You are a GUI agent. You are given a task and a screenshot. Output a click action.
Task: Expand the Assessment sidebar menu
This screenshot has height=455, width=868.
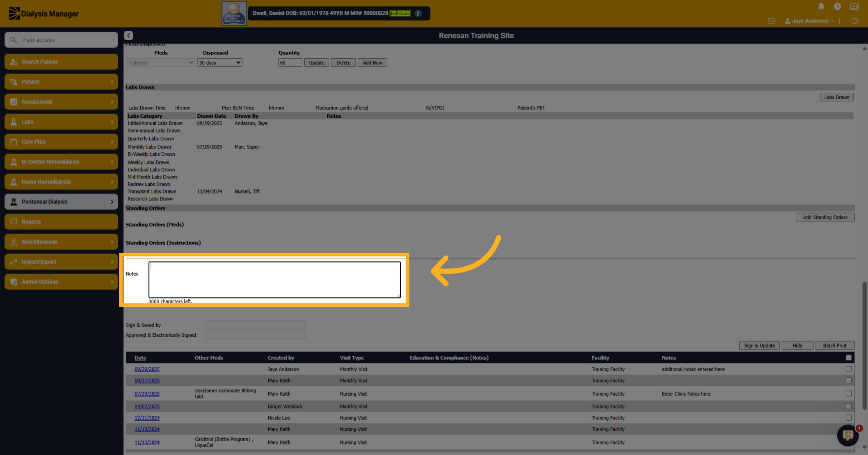[x=61, y=102]
